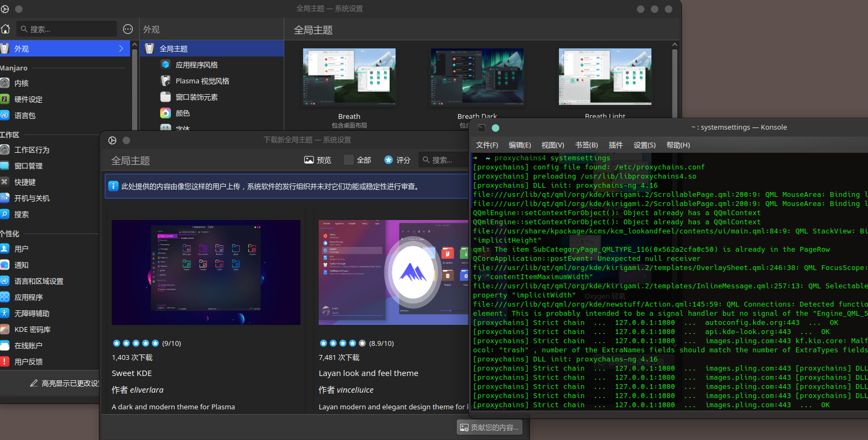Toggle the 全部 category filter
The width and height of the screenshot is (868, 440).
357,160
